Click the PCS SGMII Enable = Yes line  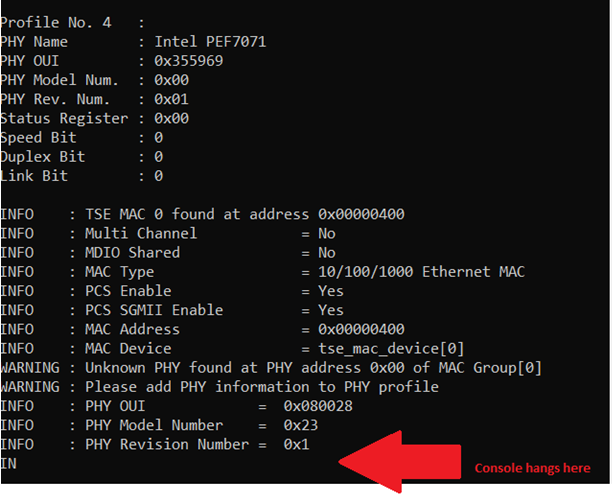click(172, 310)
